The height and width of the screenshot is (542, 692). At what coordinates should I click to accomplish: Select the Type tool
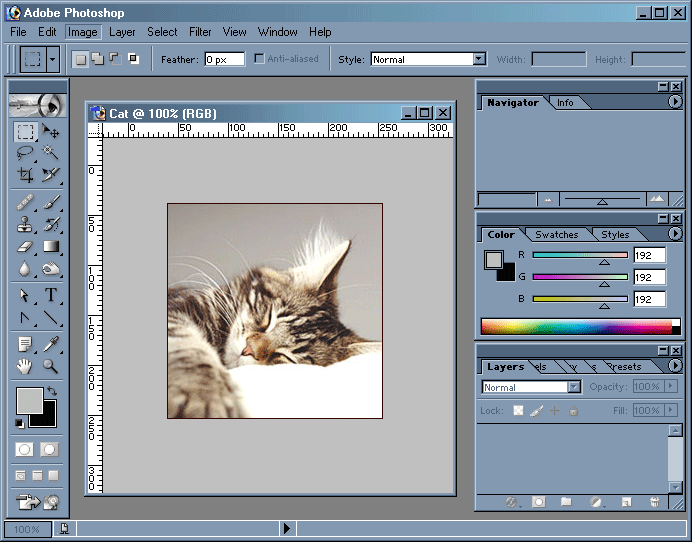pos(51,295)
